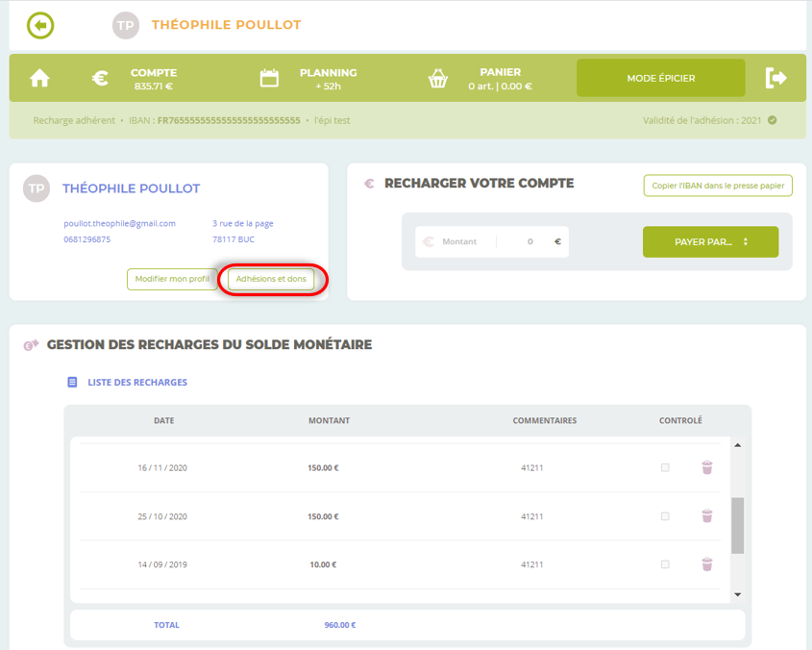812x650 pixels.
Task: Delete the 16/11/2020 recharge
Action: [x=707, y=468]
